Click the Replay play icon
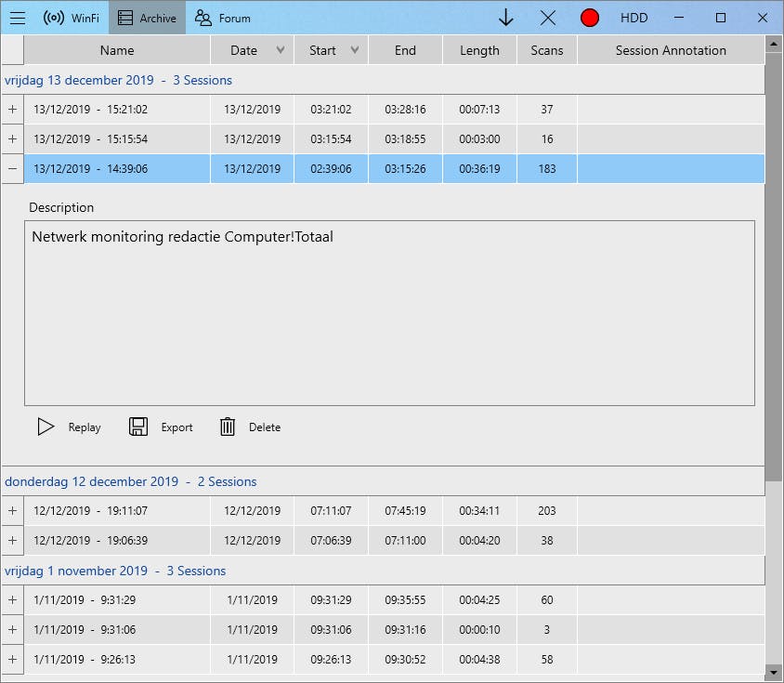The image size is (784, 683). pyautogui.click(x=46, y=427)
